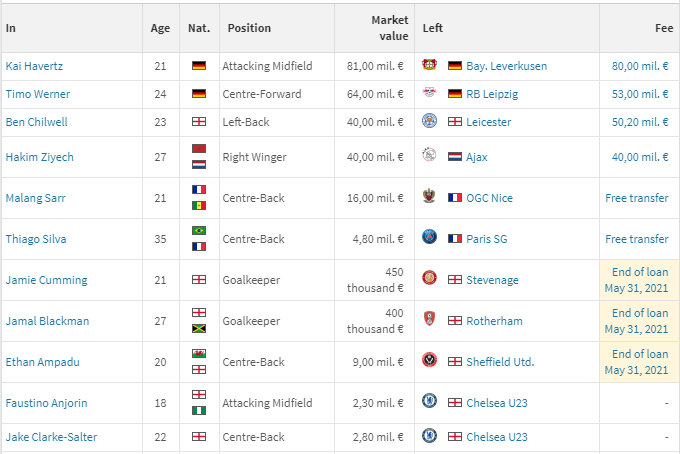Click the RB Leipzig club crest icon
The height and width of the screenshot is (454, 680).
429,94
